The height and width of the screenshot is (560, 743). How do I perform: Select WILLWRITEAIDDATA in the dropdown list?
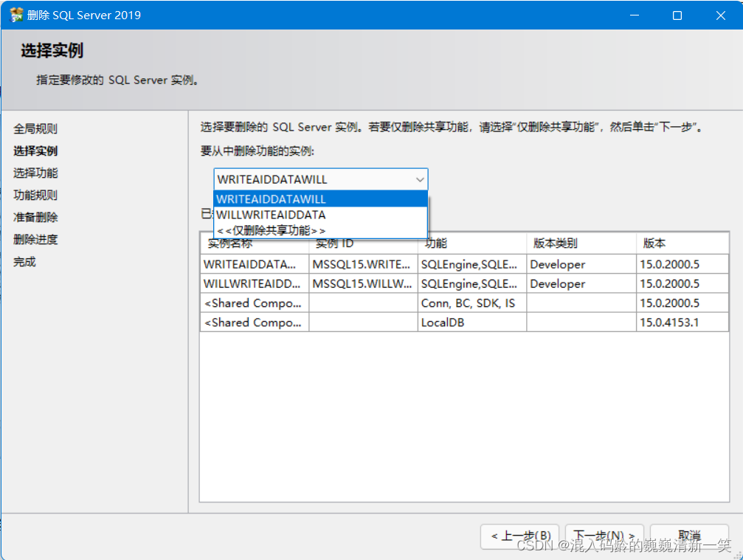point(321,215)
